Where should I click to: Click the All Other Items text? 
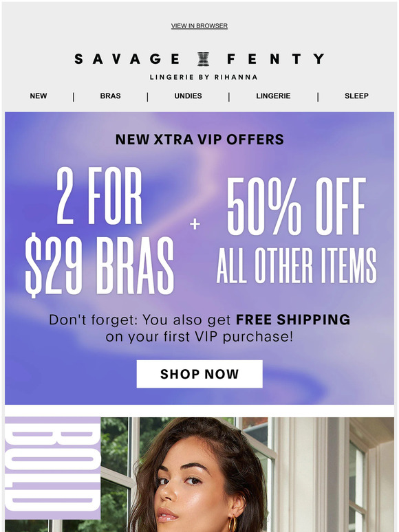[x=296, y=265]
